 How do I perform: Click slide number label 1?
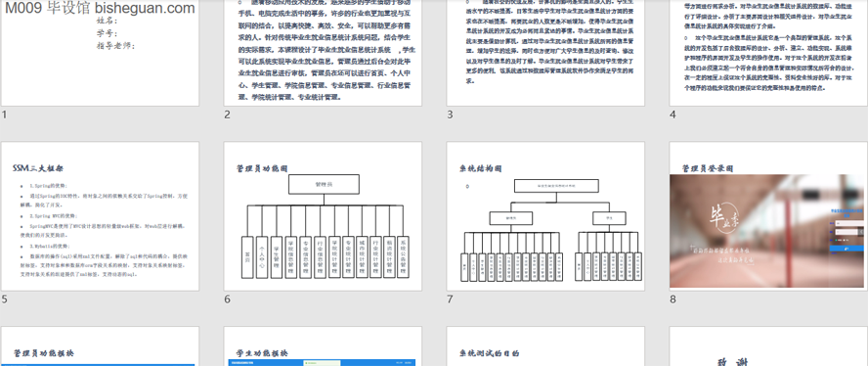(x=5, y=114)
